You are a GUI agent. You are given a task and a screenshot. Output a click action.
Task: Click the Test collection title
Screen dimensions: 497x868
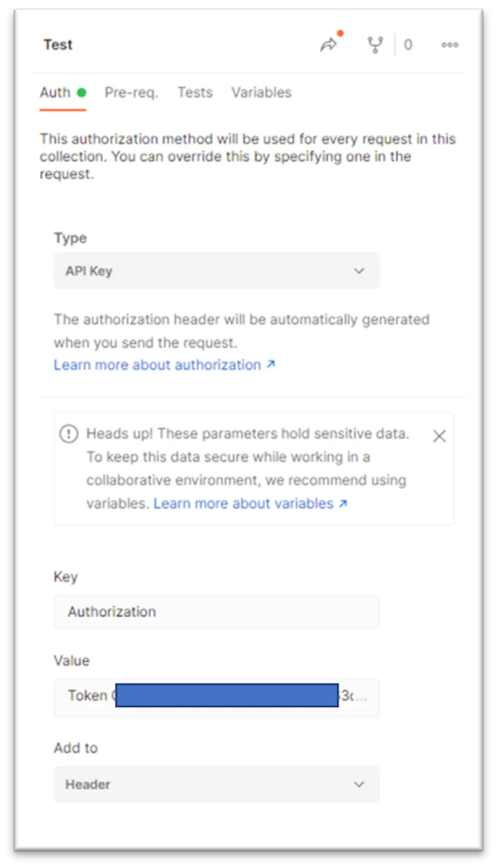pos(58,45)
